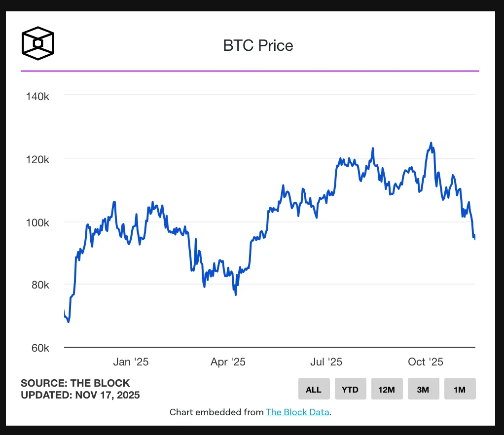
Task: Click the SOURCE: THE BLOCK text
Action: (x=75, y=383)
